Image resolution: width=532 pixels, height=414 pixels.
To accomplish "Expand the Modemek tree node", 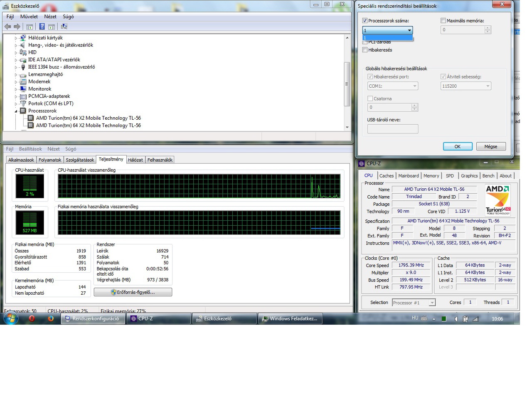I will point(16,82).
